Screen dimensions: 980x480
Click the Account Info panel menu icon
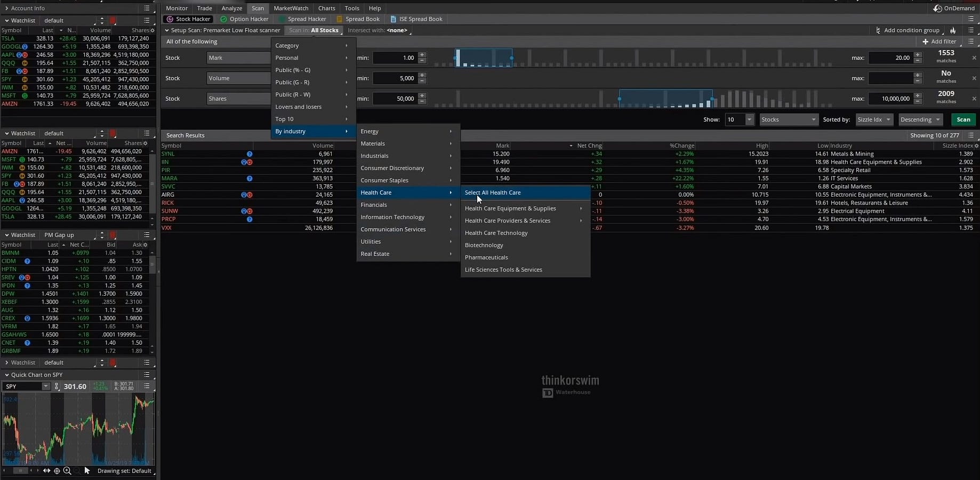pos(146,8)
